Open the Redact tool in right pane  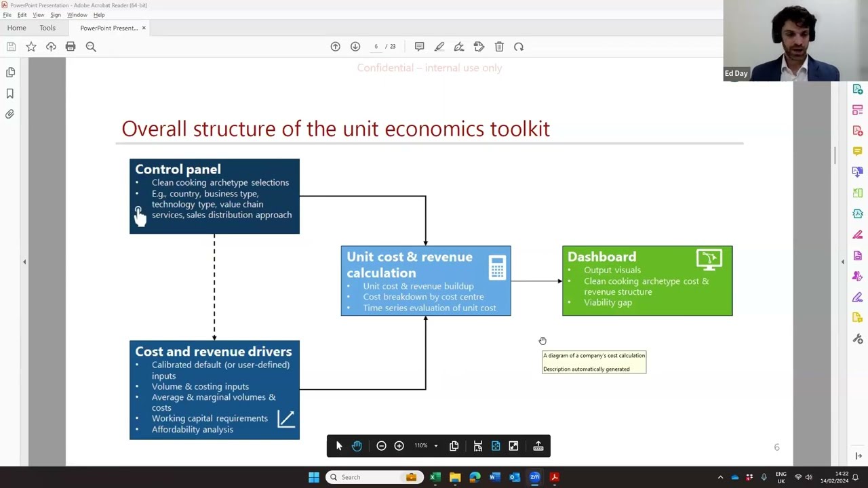pyautogui.click(x=858, y=235)
